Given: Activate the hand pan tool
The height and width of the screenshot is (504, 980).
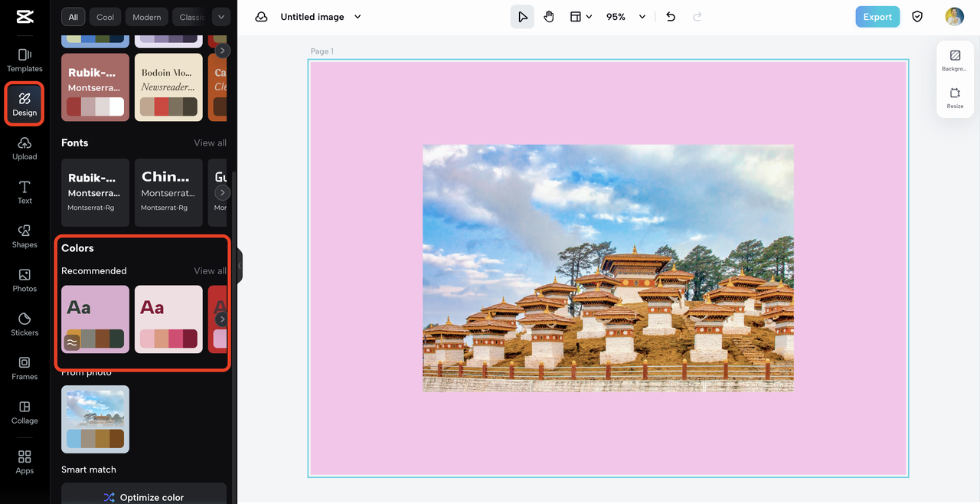Looking at the screenshot, I should click(549, 17).
